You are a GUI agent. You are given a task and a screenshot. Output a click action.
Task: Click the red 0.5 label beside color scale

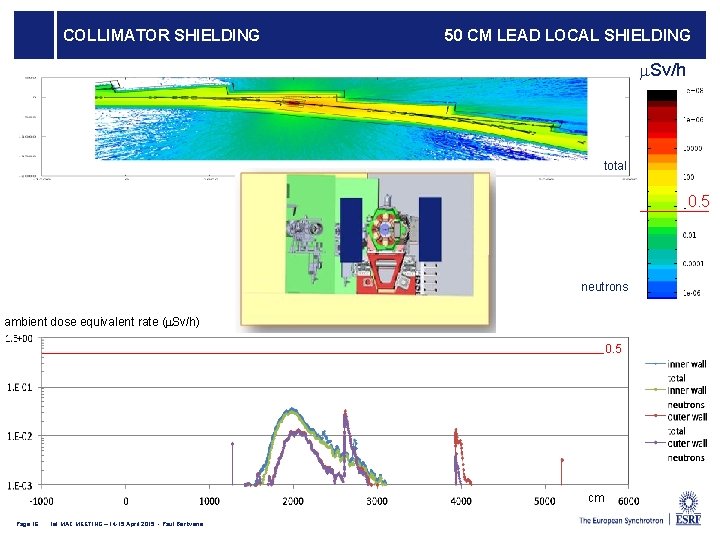tap(698, 201)
